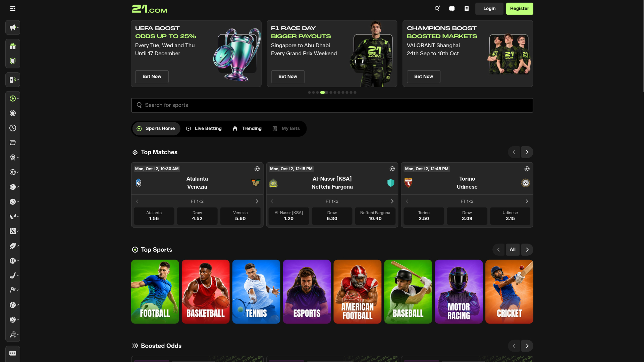
Task: Click football icon on Atalanta Venezia card
Action: 257,169
